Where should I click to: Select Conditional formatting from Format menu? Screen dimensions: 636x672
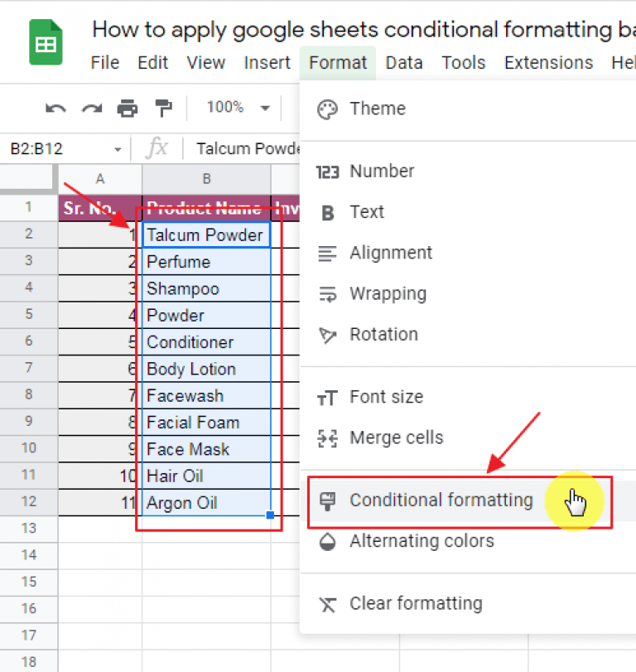[x=441, y=500]
